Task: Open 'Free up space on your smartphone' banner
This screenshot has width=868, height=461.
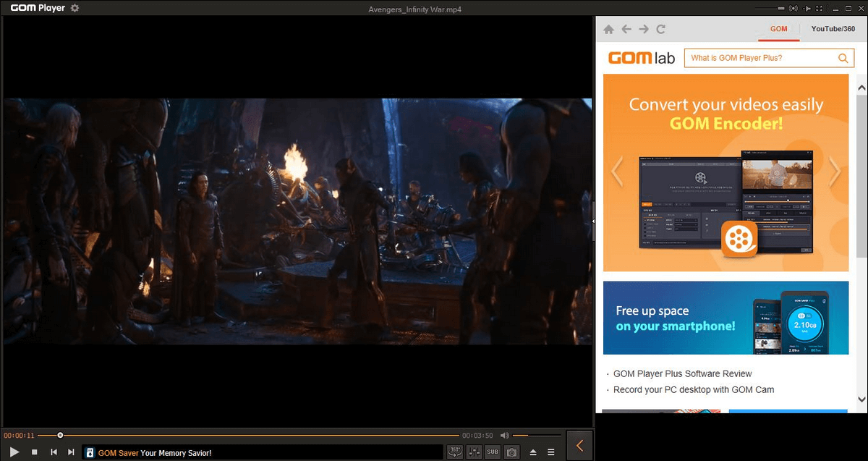Action: coord(726,318)
